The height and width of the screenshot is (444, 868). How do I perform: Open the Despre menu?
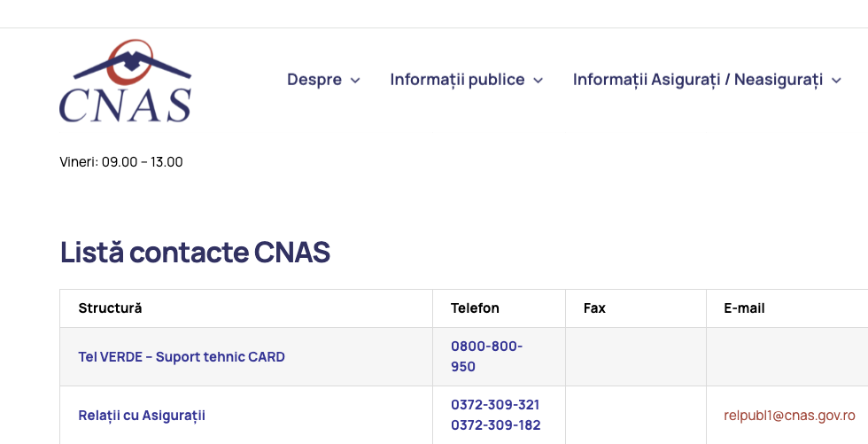coord(314,80)
